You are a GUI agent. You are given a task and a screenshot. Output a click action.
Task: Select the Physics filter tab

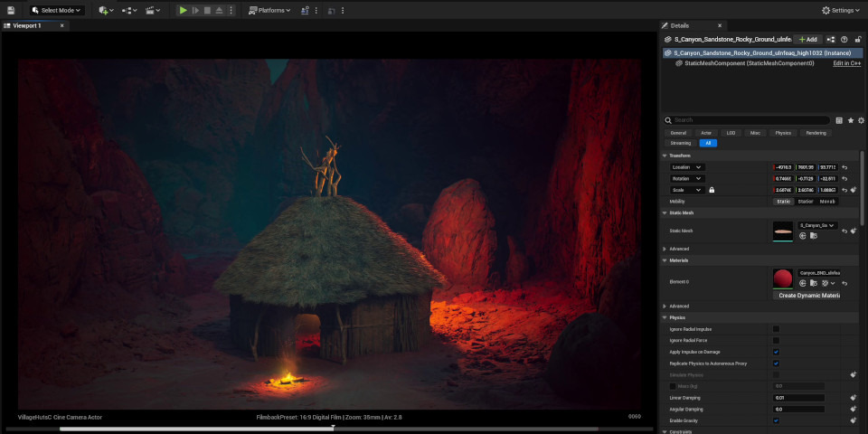(783, 133)
